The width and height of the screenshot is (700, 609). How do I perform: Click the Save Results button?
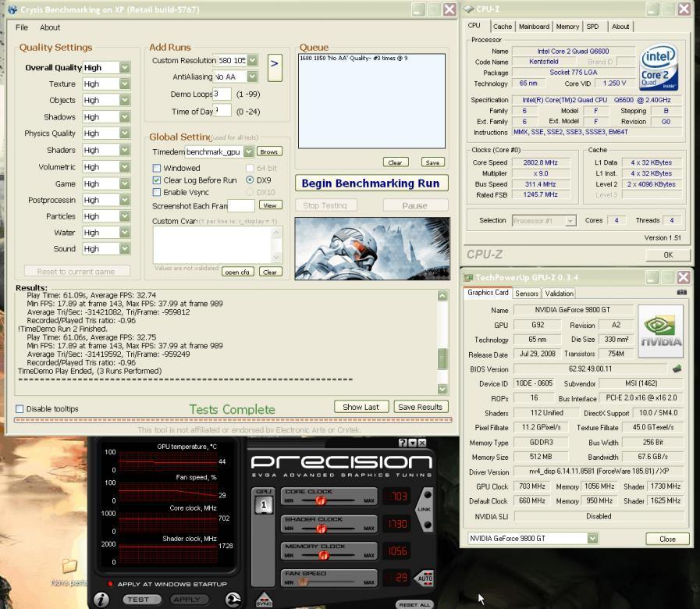tap(420, 407)
